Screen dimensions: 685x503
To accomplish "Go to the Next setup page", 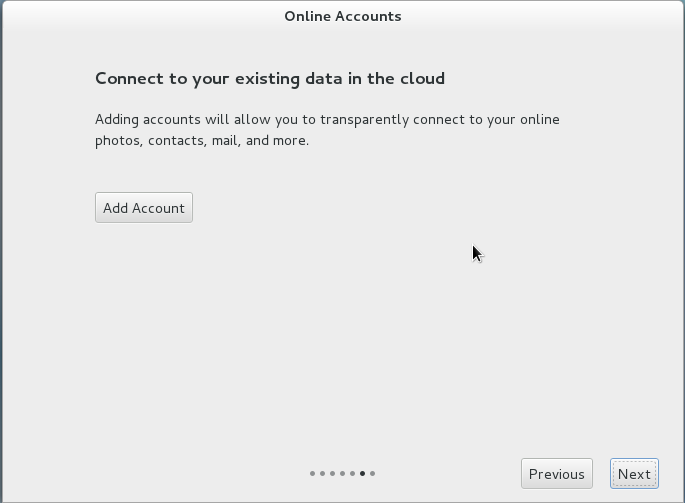I will 634,474.
